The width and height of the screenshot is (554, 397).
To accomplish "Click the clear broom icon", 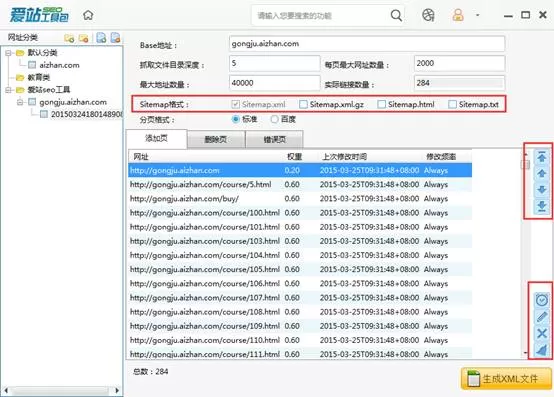I will [542, 350].
